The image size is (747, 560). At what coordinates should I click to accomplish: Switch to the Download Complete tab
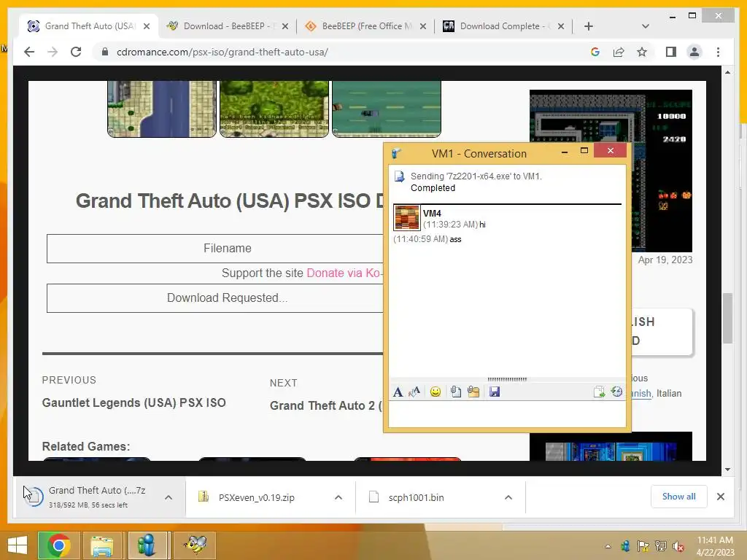(504, 26)
